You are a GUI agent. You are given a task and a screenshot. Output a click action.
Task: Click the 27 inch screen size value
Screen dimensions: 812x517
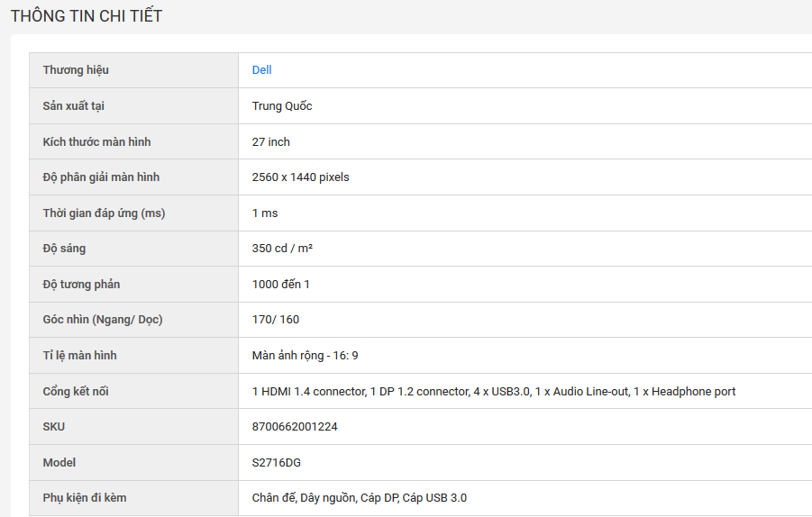coord(271,141)
